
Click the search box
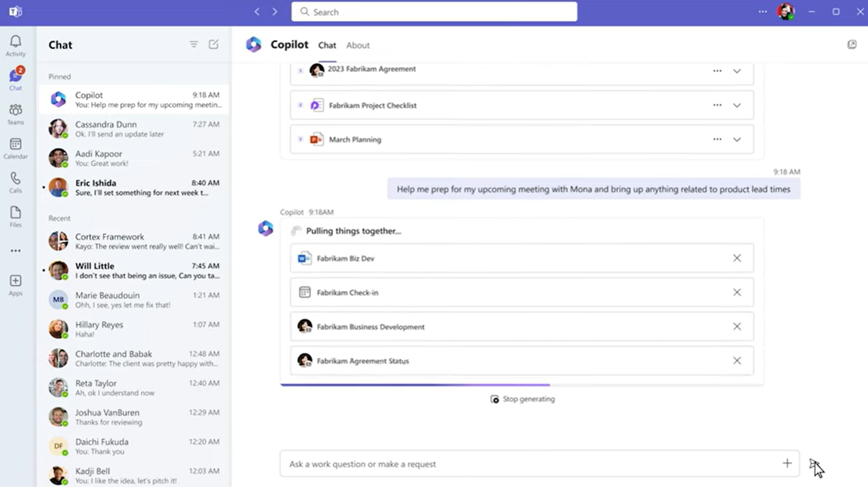click(434, 11)
